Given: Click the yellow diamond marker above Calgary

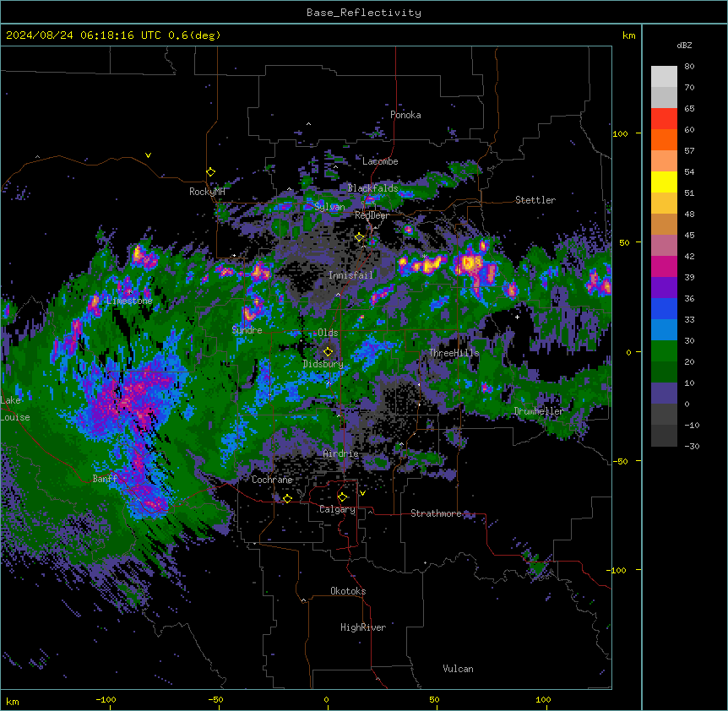Looking at the screenshot, I should coord(342,497).
